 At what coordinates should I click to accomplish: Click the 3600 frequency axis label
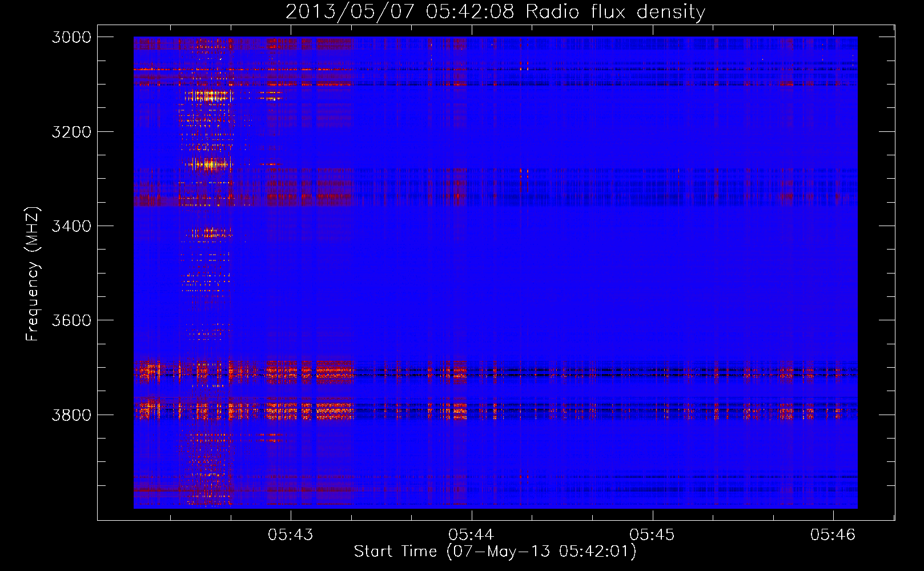coord(71,320)
